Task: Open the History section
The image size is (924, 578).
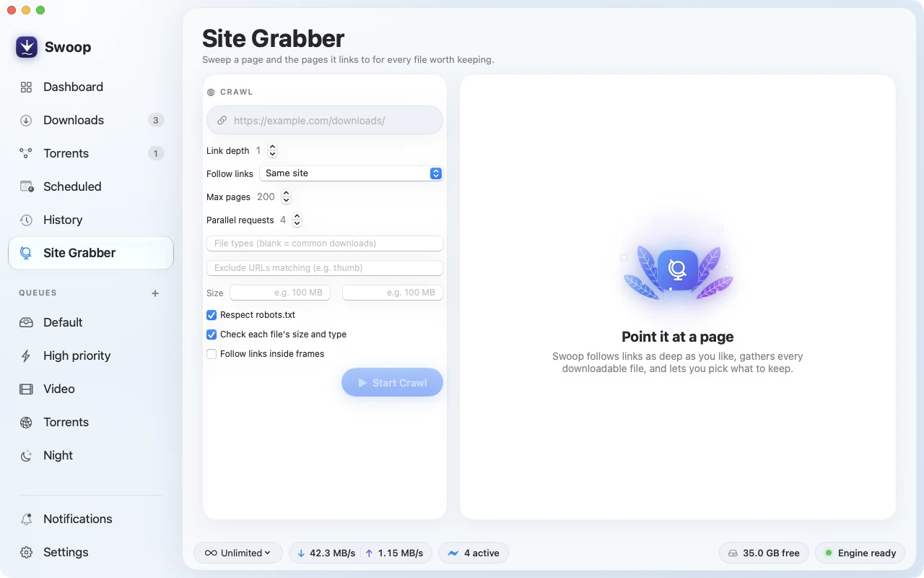Action: (91, 220)
